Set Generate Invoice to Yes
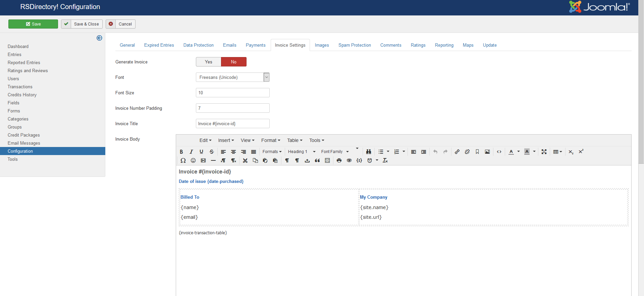 (x=209, y=62)
